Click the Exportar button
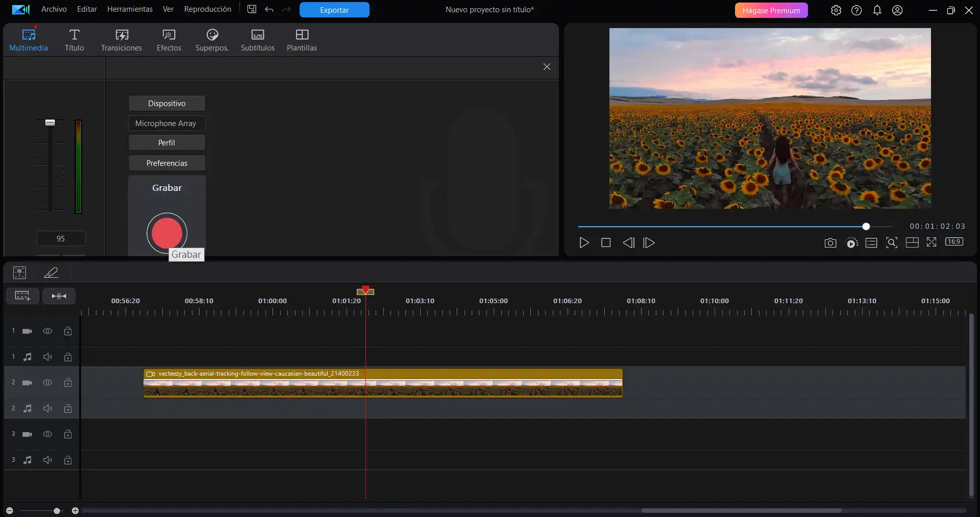 (334, 10)
